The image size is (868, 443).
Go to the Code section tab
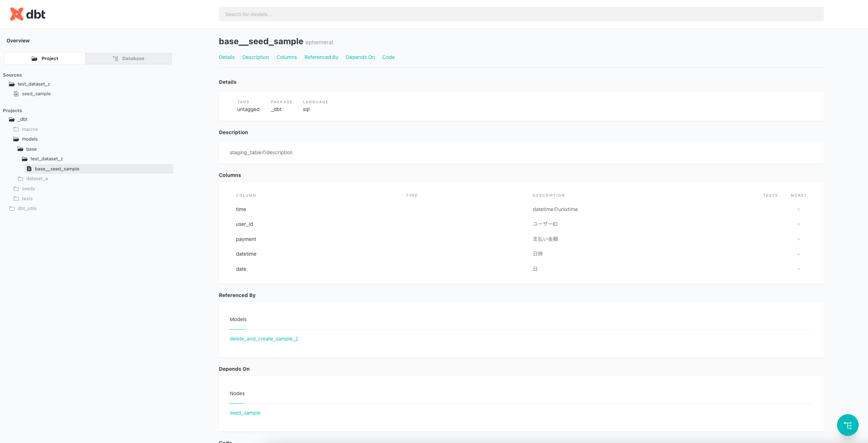[388, 57]
